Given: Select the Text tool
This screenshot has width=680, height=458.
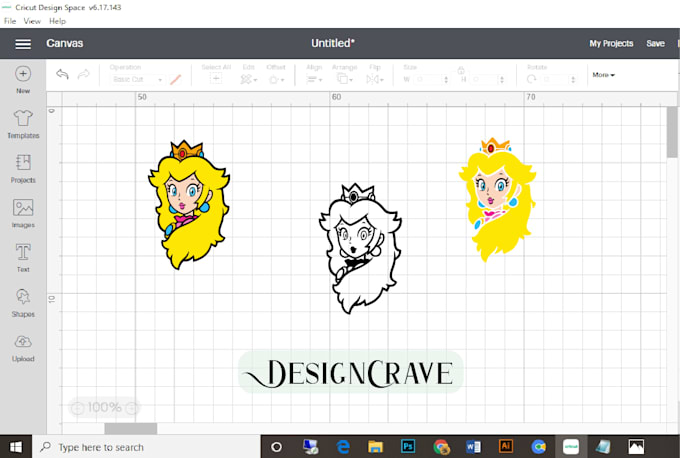Looking at the screenshot, I should point(23,252).
